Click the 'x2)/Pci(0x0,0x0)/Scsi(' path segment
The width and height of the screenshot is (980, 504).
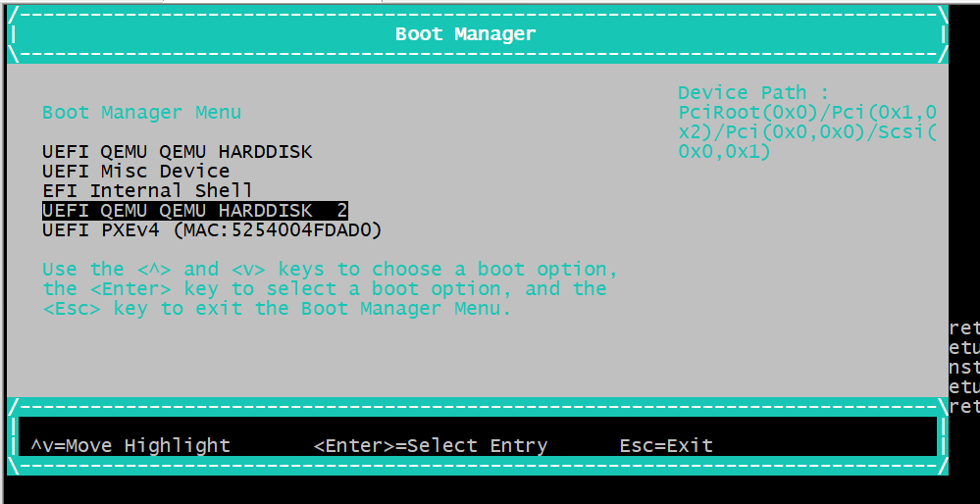807,132
